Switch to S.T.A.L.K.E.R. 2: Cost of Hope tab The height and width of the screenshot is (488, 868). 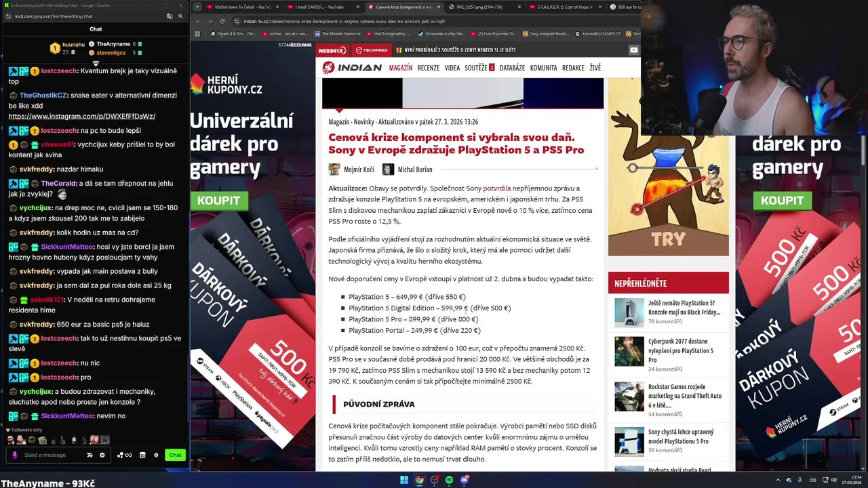point(565,7)
